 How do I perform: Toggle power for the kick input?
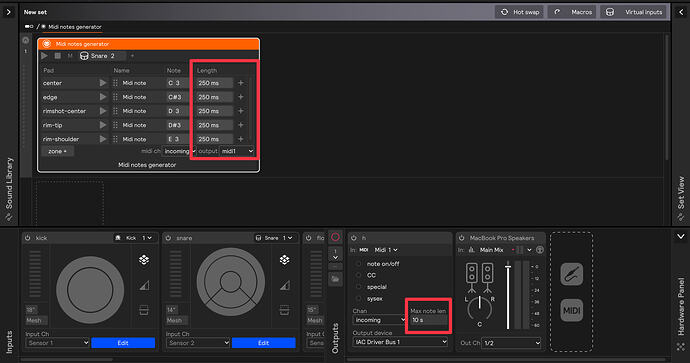pos(28,238)
